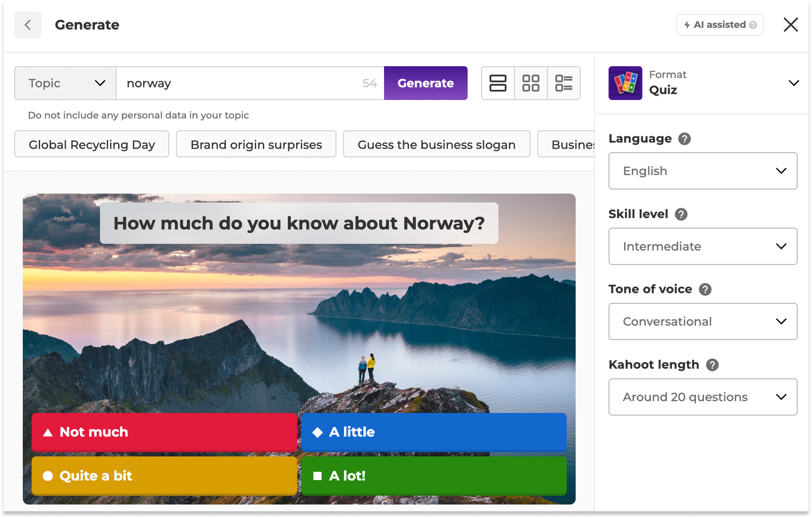Click the Generate button

[425, 83]
